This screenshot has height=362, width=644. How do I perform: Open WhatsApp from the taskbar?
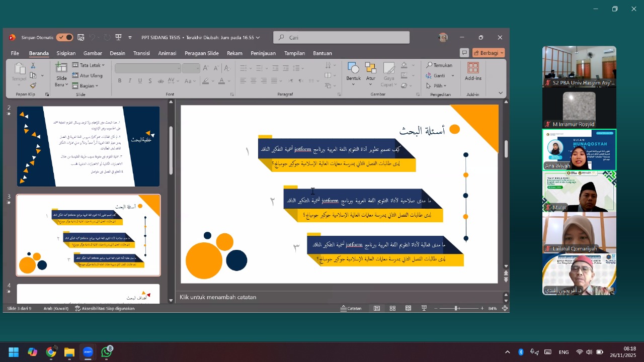(x=106, y=352)
